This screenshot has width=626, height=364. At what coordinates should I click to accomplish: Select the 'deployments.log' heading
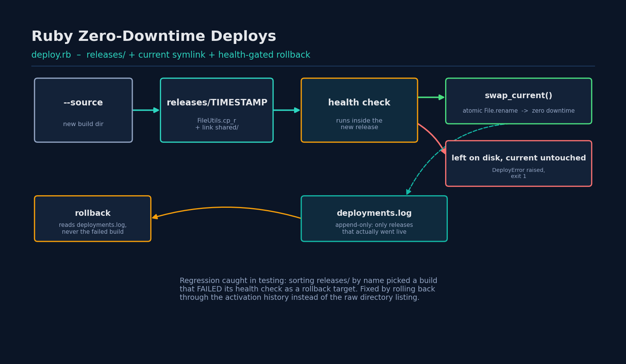click(x=374, y=214)
